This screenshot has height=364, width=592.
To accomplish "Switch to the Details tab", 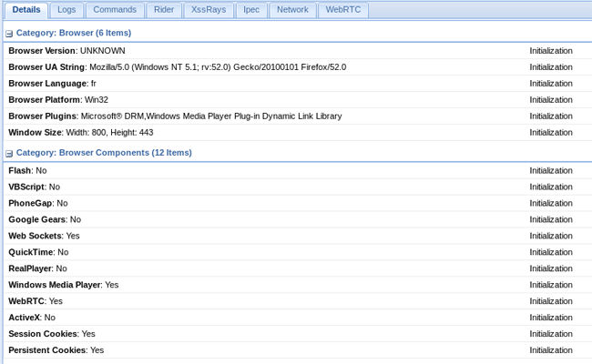I will [x=26, y=10].
